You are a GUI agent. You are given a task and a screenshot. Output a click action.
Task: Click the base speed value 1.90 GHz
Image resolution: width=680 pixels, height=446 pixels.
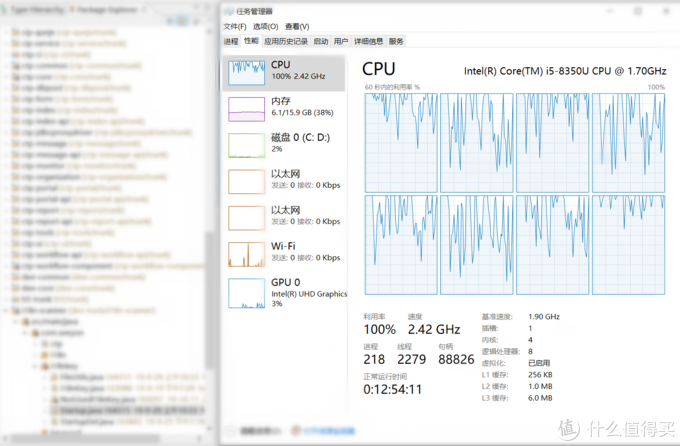point(544,317)
